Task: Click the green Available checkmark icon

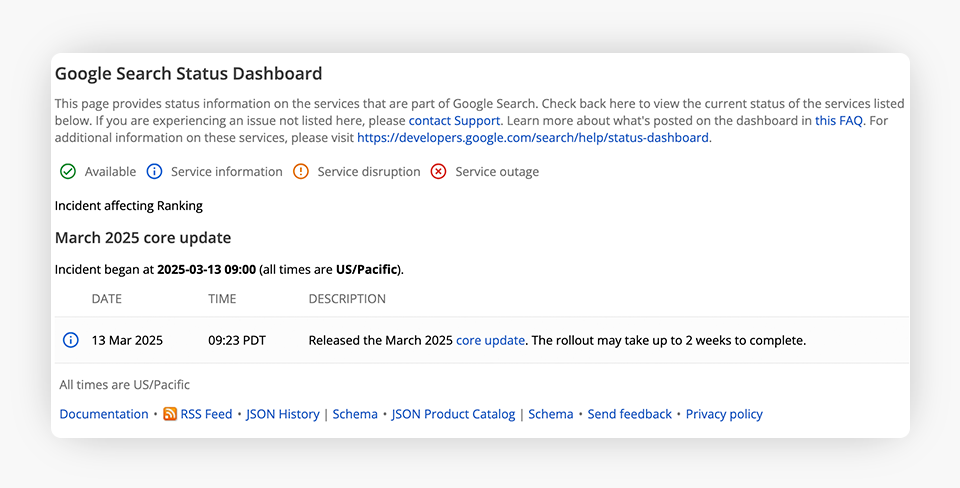Action: point(68,172)
